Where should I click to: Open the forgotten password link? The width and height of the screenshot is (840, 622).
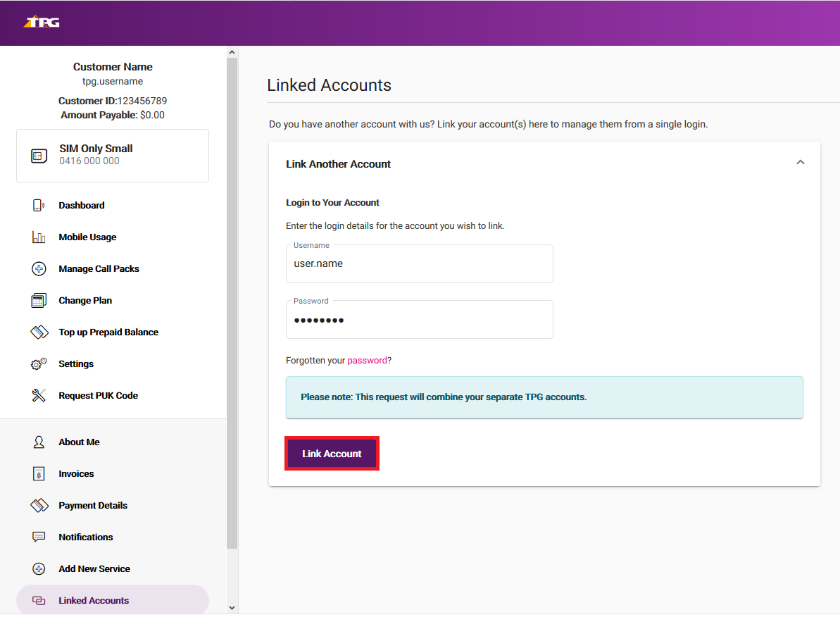(x=369, y=359)
